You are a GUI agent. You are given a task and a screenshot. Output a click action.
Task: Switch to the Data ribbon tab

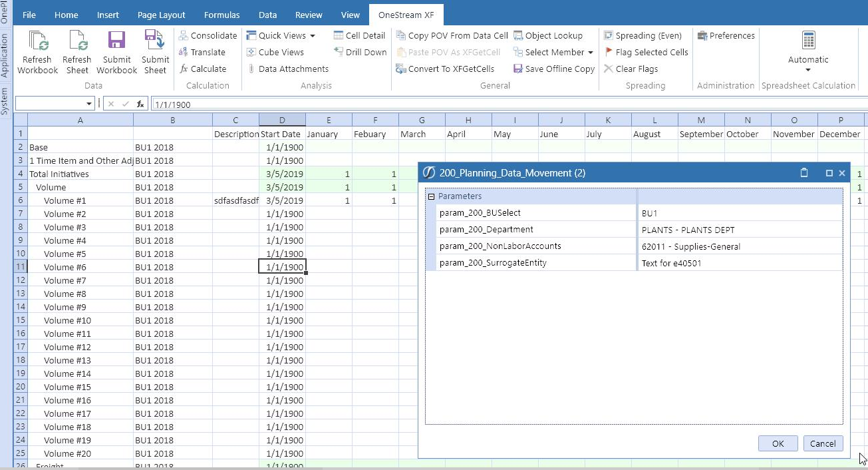click(267, 14)
